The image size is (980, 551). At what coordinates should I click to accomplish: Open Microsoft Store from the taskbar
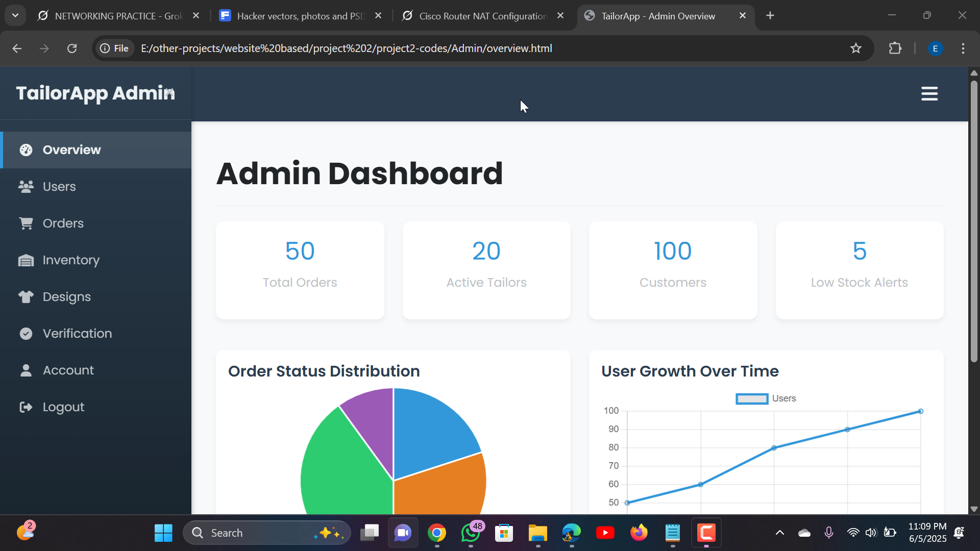[504, 533]
